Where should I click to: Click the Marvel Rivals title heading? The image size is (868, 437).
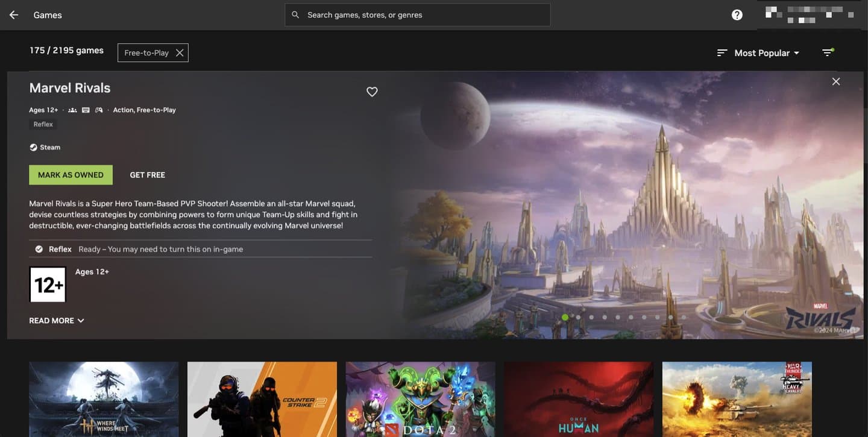pos(70,88)
